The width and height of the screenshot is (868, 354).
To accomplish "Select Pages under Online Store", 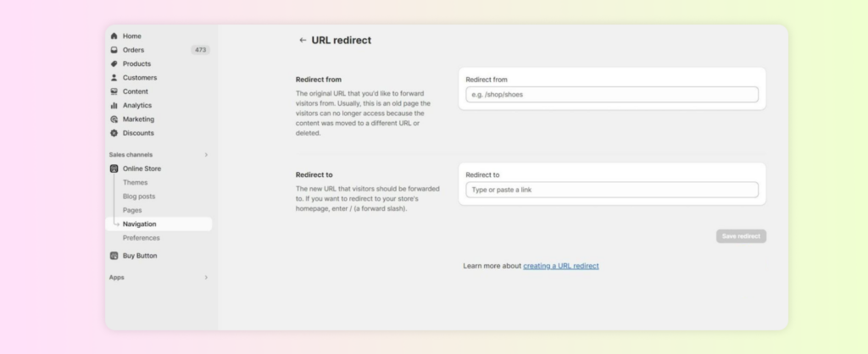I will click(132, 210).
